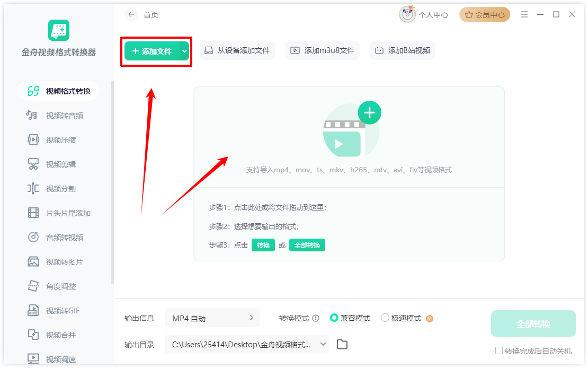
Task: Select 视频格式转换 in sidebar
Action: point(58,91)
